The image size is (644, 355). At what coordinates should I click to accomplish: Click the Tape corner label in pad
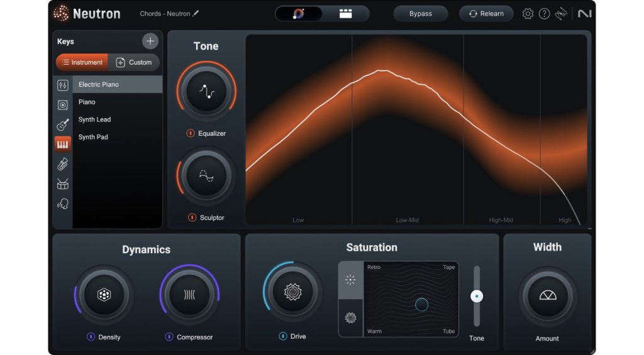(448, 267)
